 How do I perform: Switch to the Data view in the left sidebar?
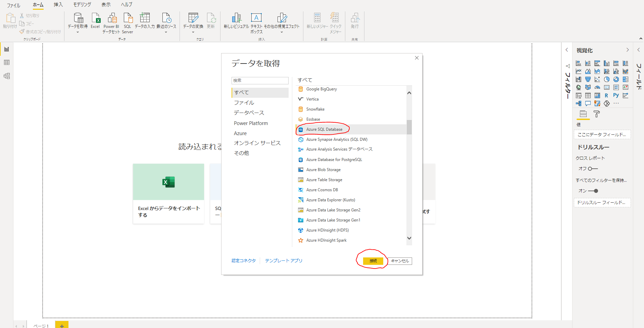[7, 63]
